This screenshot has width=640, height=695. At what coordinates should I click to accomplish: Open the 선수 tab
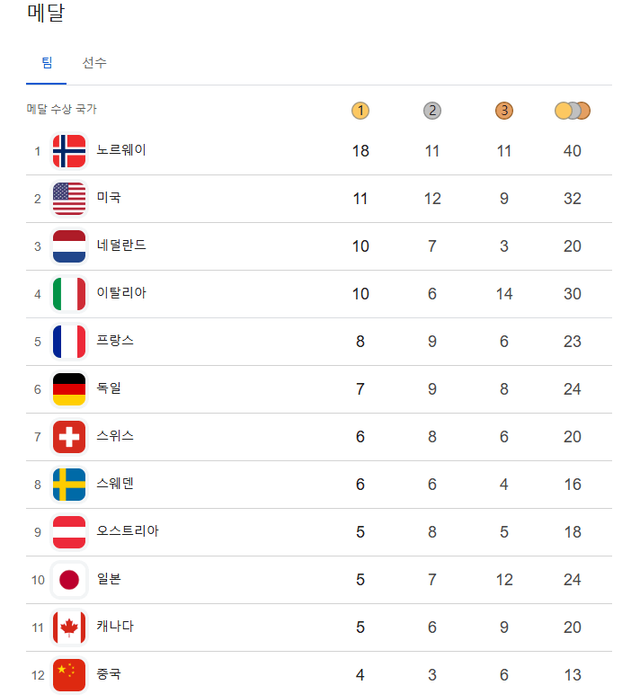click(95, 63)
